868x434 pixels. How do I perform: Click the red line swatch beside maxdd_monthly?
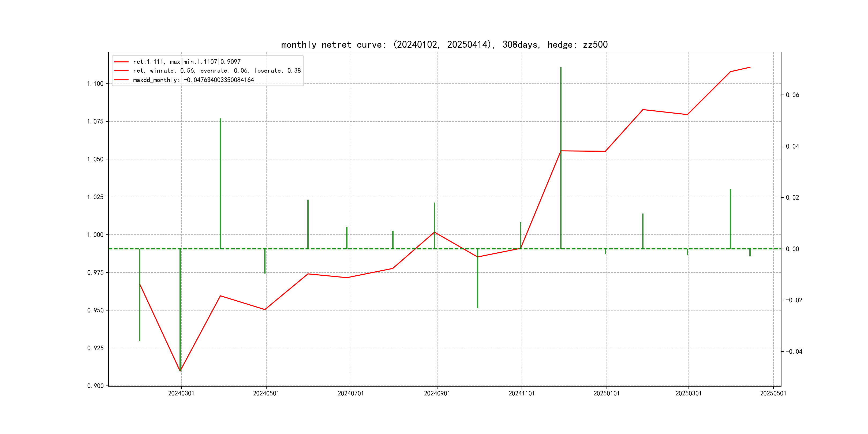click(x=121, y=80)
